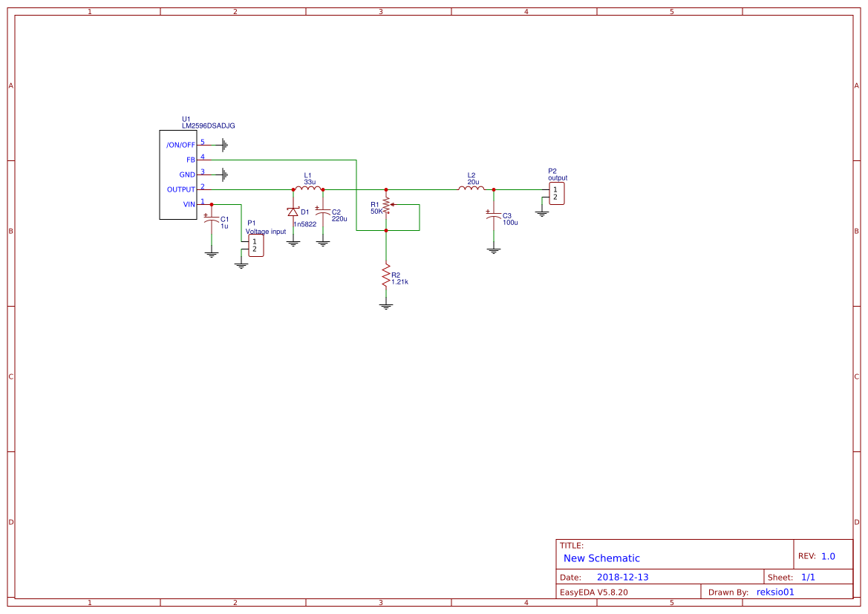868x614 pixels.
Task: Select the inductor L1 33u symbol
Action: pyautogui.click(x=308, y=187)
